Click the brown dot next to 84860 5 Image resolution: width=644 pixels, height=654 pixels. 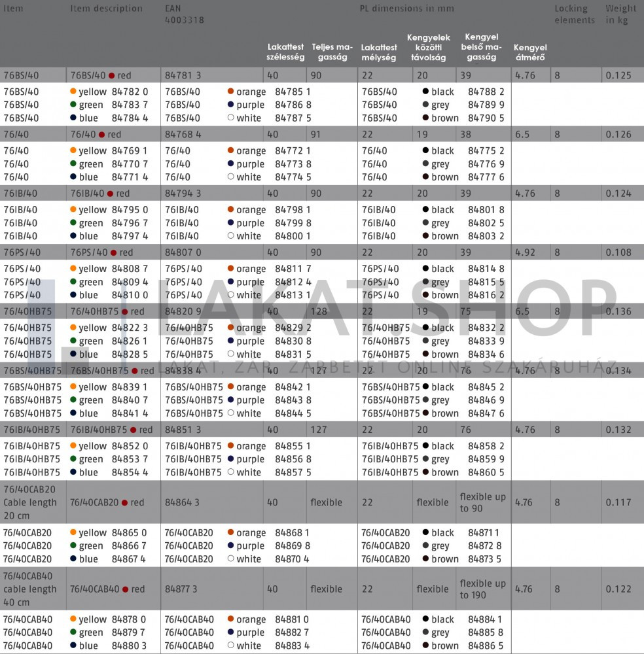(x=426, y=472)
